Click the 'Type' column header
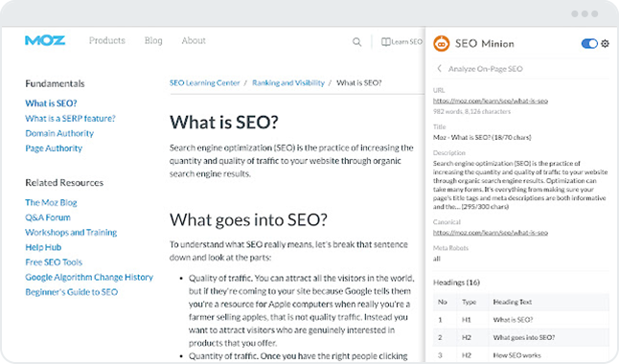Screen dimensions: 619x364 coord(469,302)
